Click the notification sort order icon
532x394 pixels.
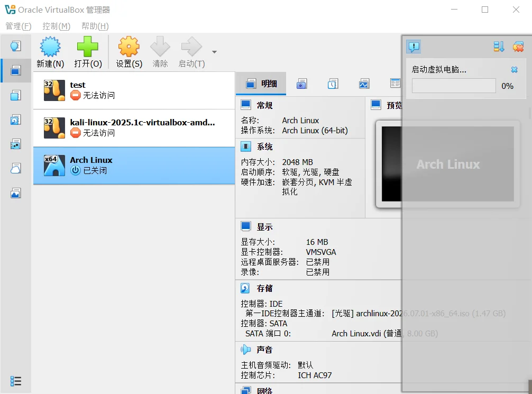[x=499, y=47]
